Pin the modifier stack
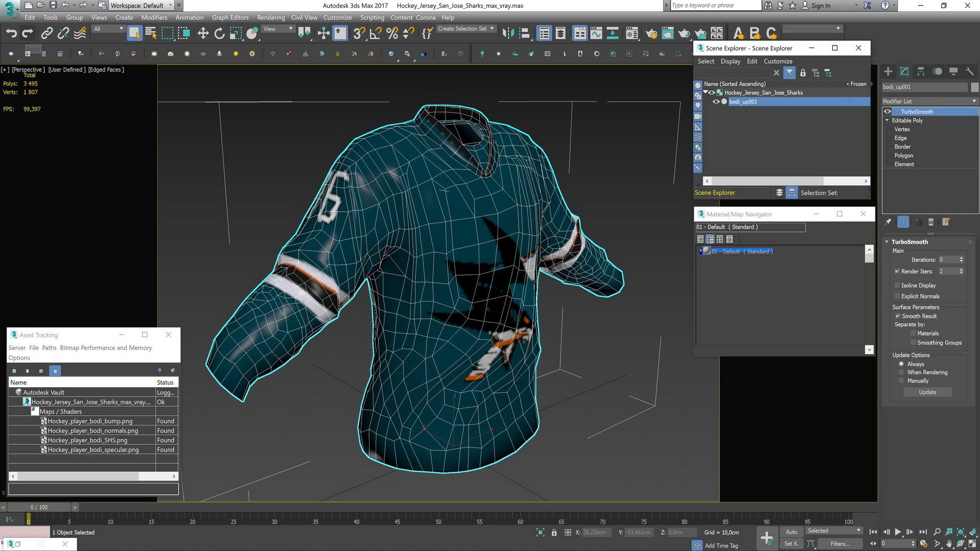 click(888, 222)
